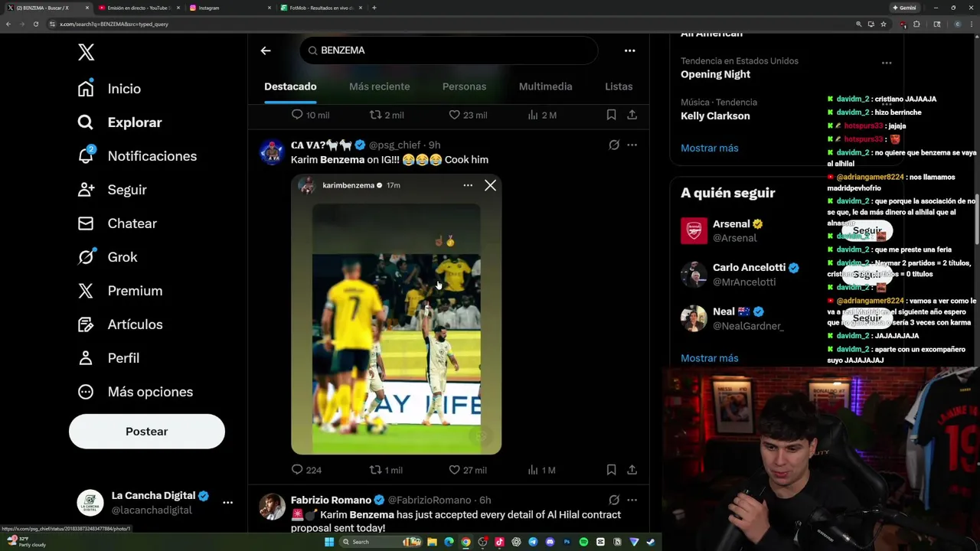Open Grok from the sidebar
Screen dimensions: 980x551
[107, 257]
